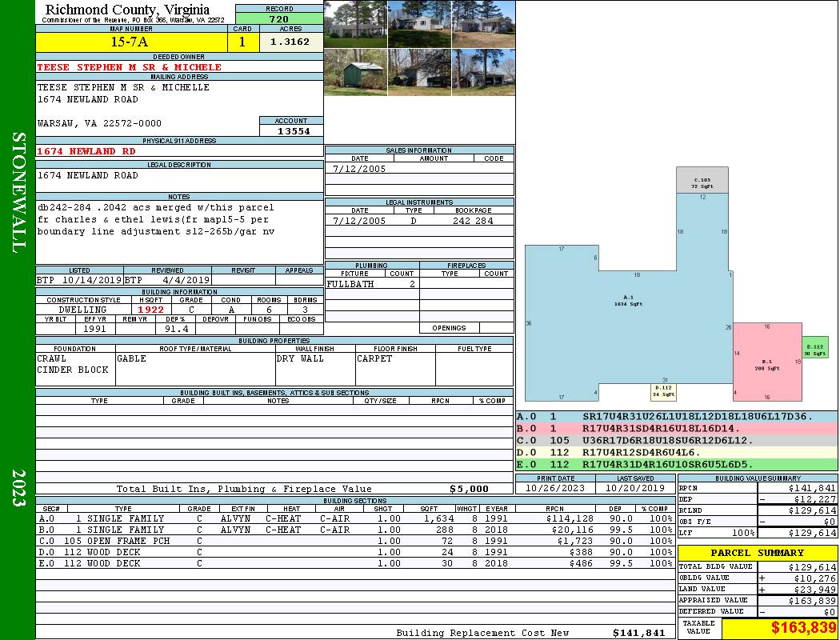Click the summary RPCN value $141,841

coord(812,488)
